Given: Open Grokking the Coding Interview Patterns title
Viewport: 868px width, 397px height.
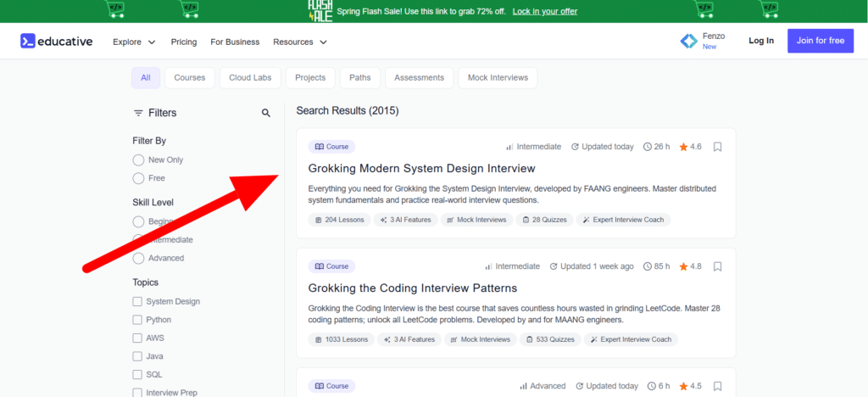Looking at the screenshot, I should [413, 288].
